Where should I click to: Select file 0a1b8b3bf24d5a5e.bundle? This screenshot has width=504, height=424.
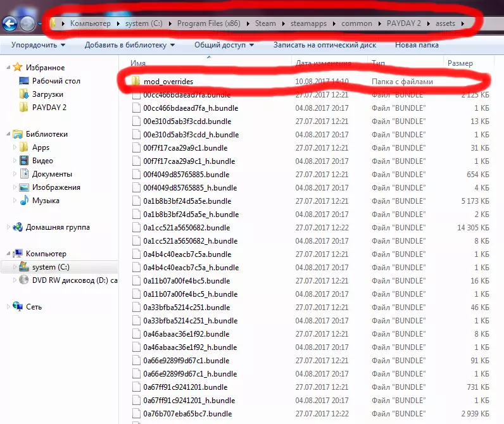pyautogui.click(x=187, y=201)
